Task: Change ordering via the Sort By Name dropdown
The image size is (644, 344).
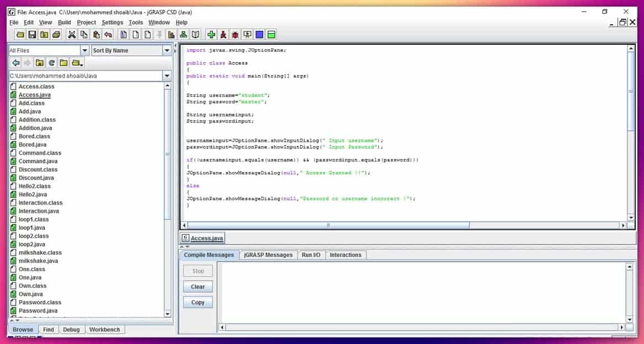Action: (x=167, y=50)
